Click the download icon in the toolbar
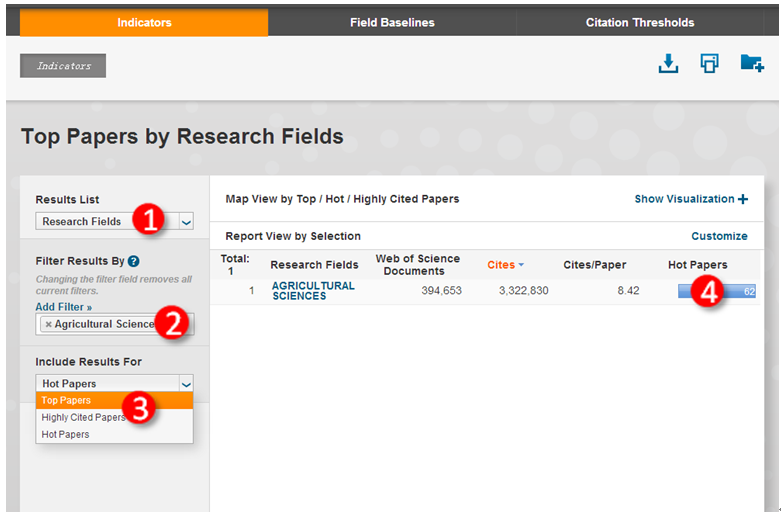 tap(668, 64)
